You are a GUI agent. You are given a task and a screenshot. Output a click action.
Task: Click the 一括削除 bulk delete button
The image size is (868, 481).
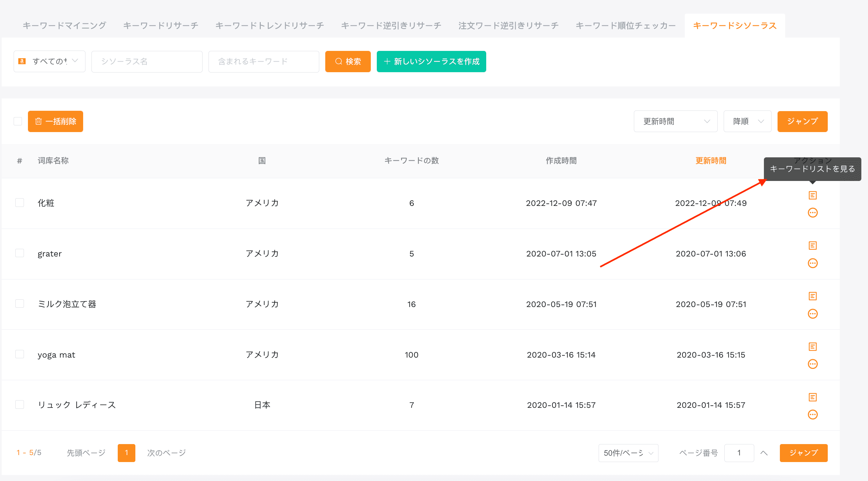[55, 121]
